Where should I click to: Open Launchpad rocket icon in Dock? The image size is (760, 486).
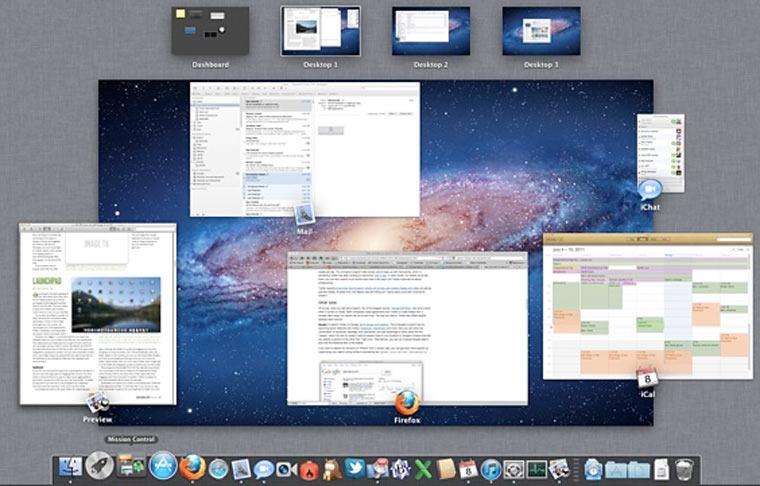coord(100,465)
